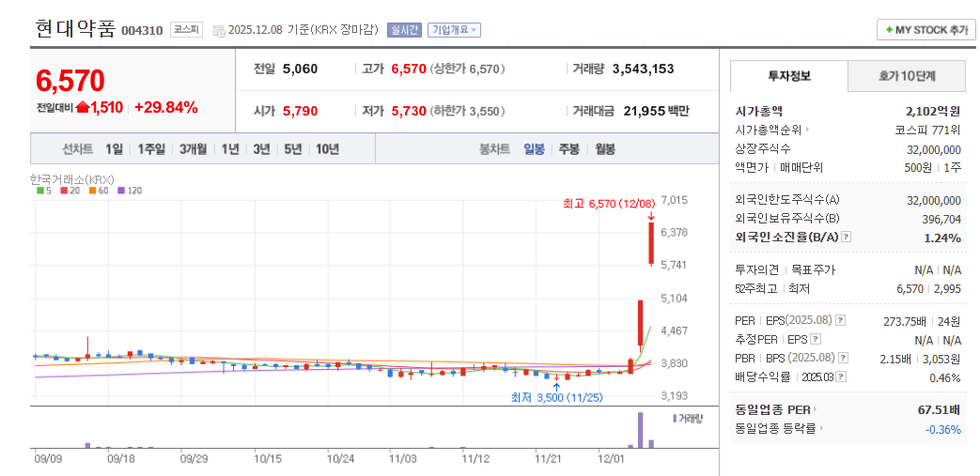The height and width of the screenshot is (476, 980).
Task: Click the help icon next to 외국인소진율(B/A)
Action: tap(847, 237)
